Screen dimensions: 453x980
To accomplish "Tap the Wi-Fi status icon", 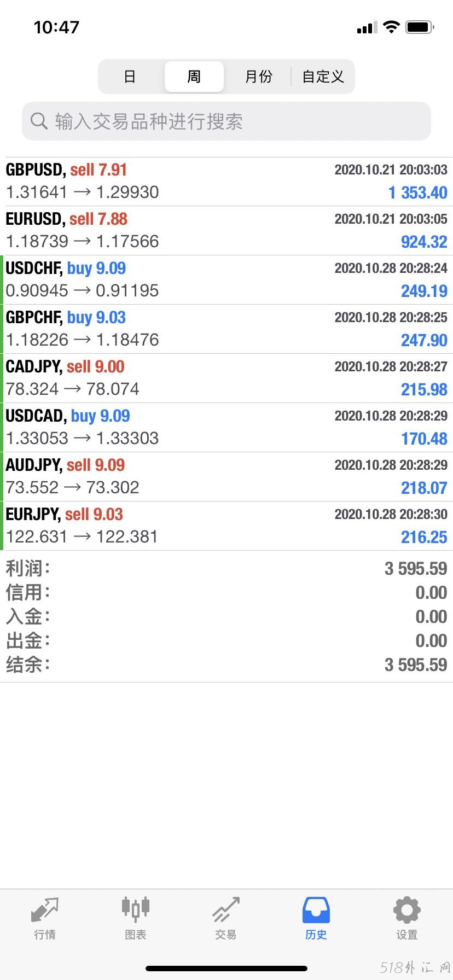I will (x=391, y=27).
